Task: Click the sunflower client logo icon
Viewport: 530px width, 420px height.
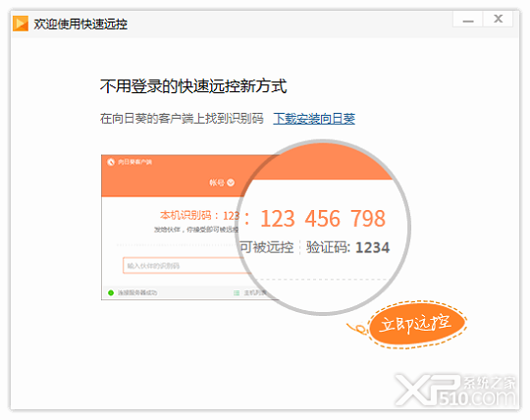Action: coord(111,162)
